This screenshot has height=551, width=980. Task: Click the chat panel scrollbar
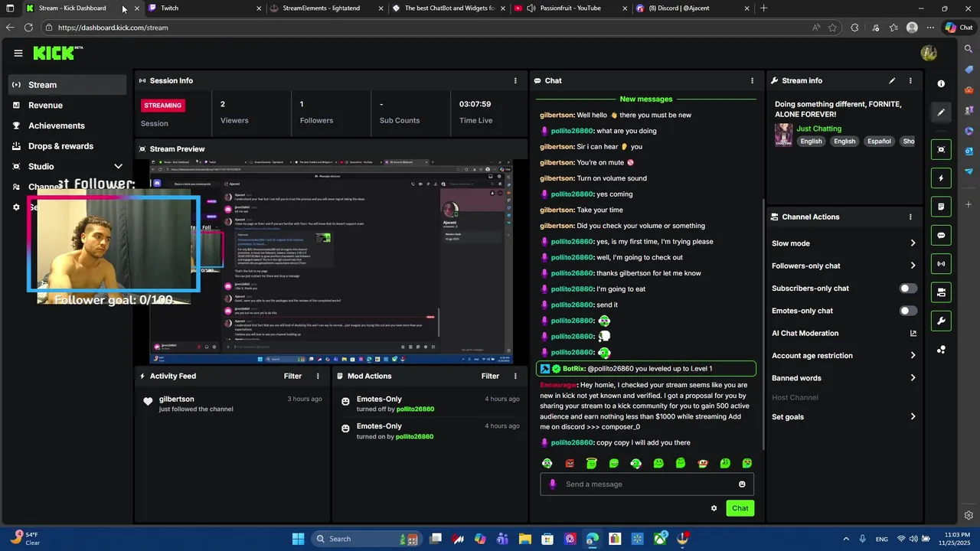point(763,325)
